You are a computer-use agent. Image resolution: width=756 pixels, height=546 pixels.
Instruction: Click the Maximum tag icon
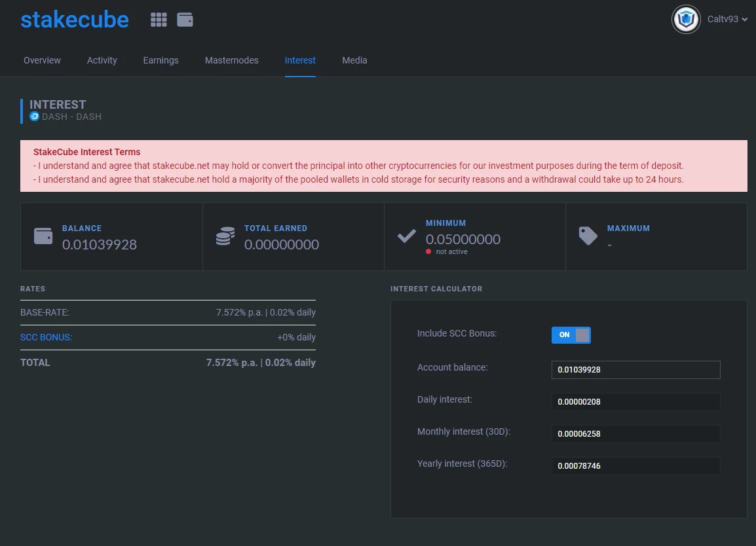tap(588, 236)
